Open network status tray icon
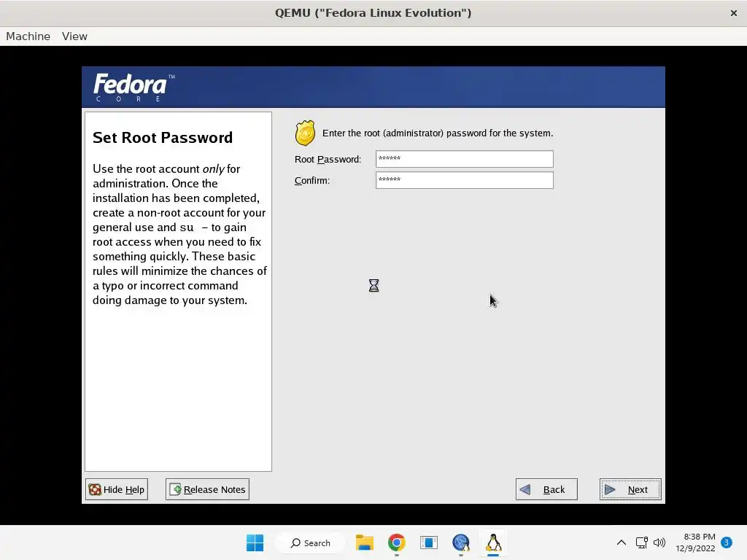This screenshot has width=747, height=560. coord(642,542)
